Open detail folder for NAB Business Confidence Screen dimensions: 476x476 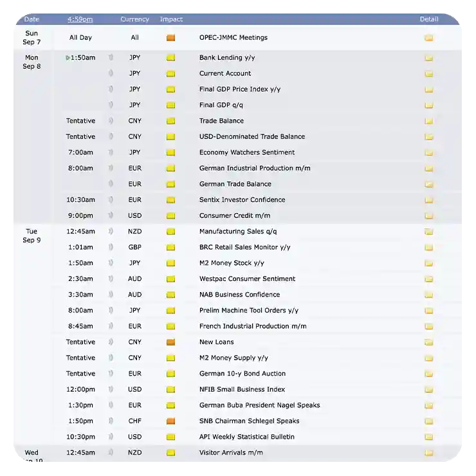[428, 295]
